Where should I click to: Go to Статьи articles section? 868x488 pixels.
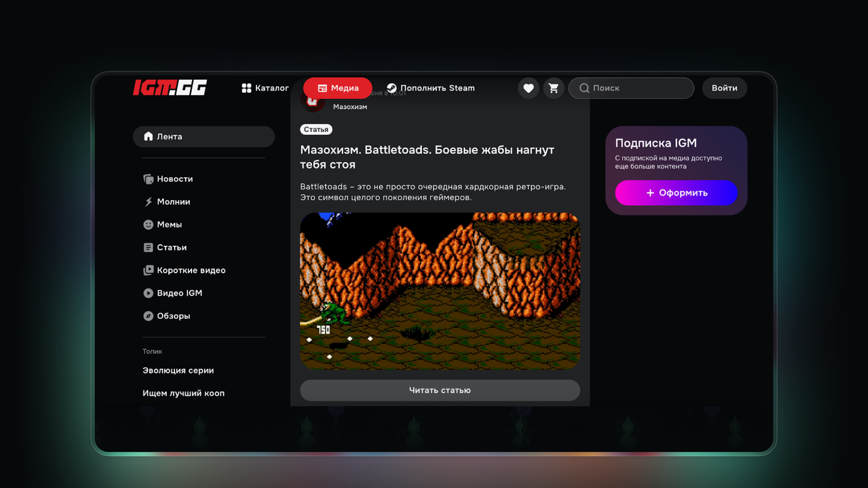point(171,248)
